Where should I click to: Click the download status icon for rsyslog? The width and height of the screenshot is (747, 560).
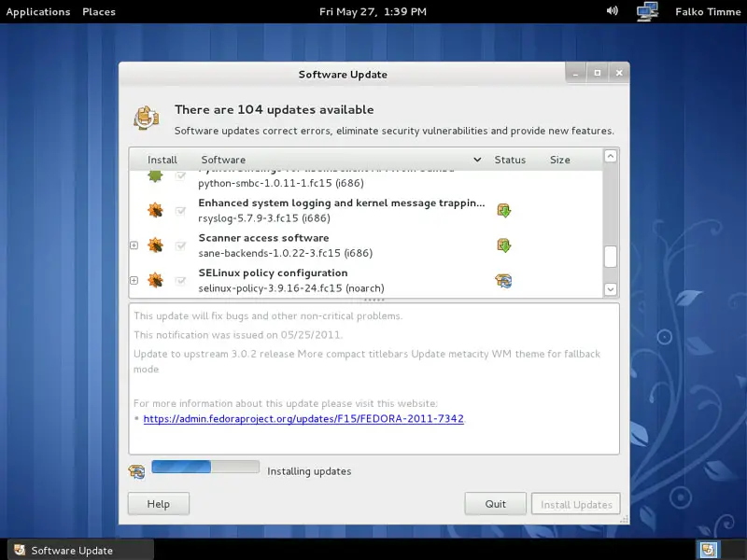click(x=504, y=210)
